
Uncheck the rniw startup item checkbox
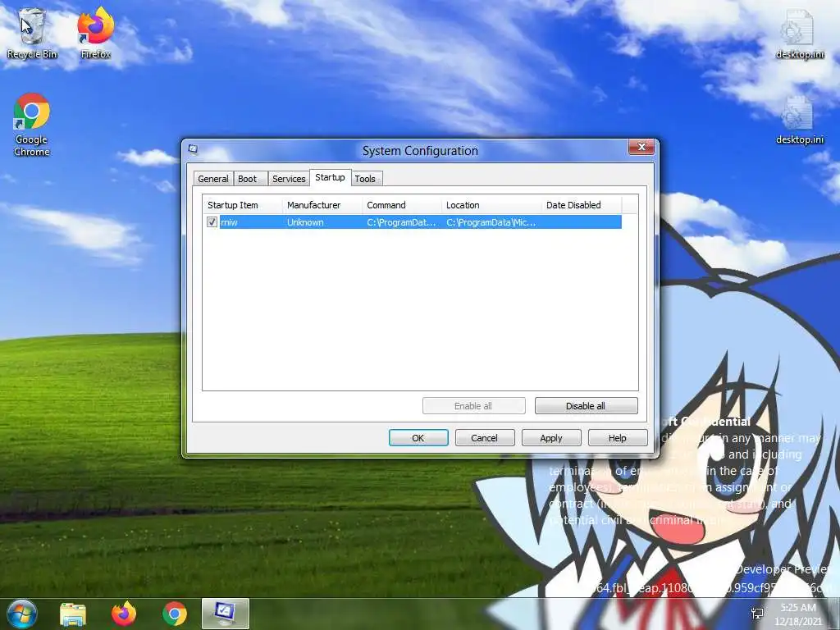pyautogui.click(x=212, y=221)
